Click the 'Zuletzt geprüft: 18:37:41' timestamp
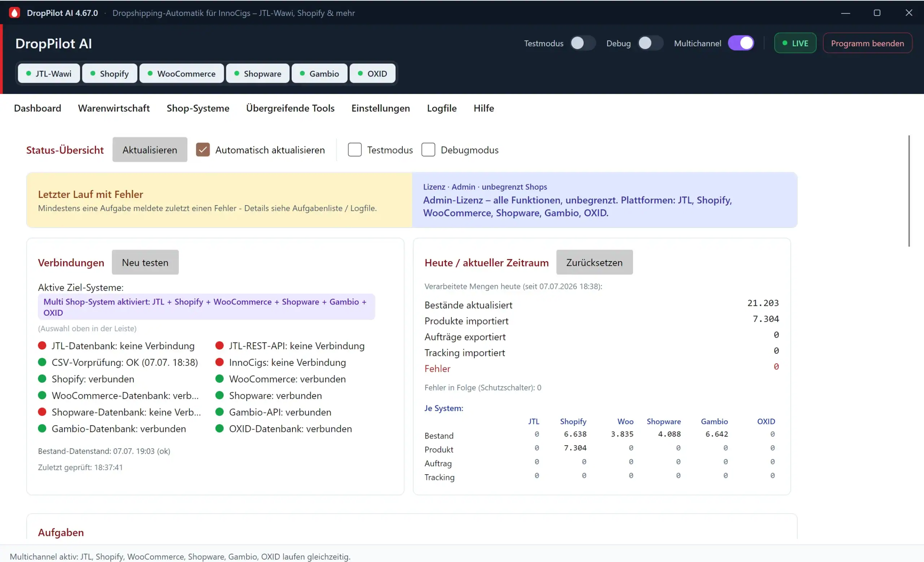 point(80,467)
